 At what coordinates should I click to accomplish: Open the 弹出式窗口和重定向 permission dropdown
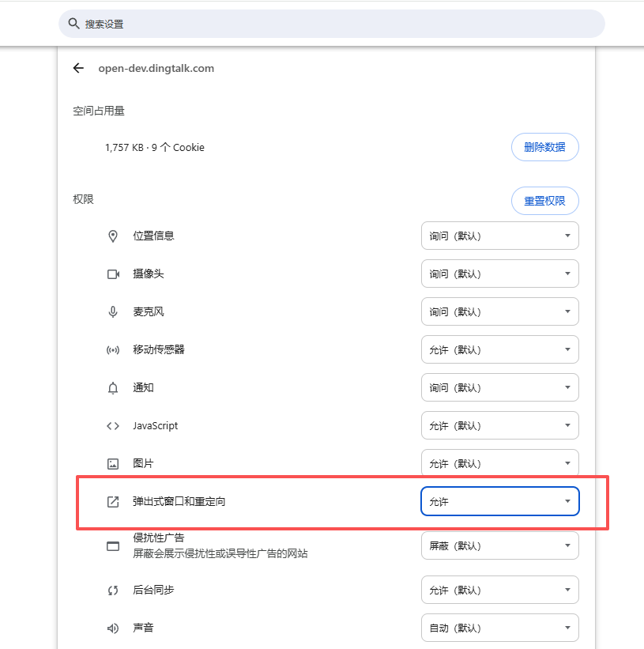pos(499,501)
